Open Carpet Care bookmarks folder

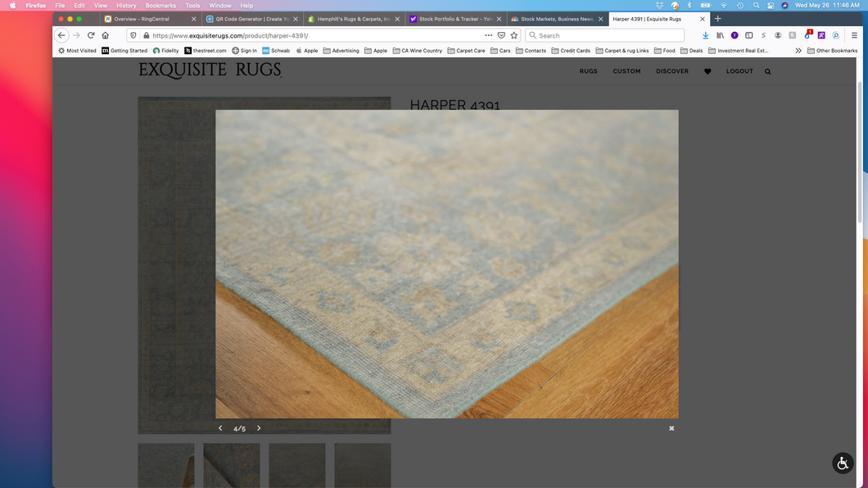click(x=466, y=50)
